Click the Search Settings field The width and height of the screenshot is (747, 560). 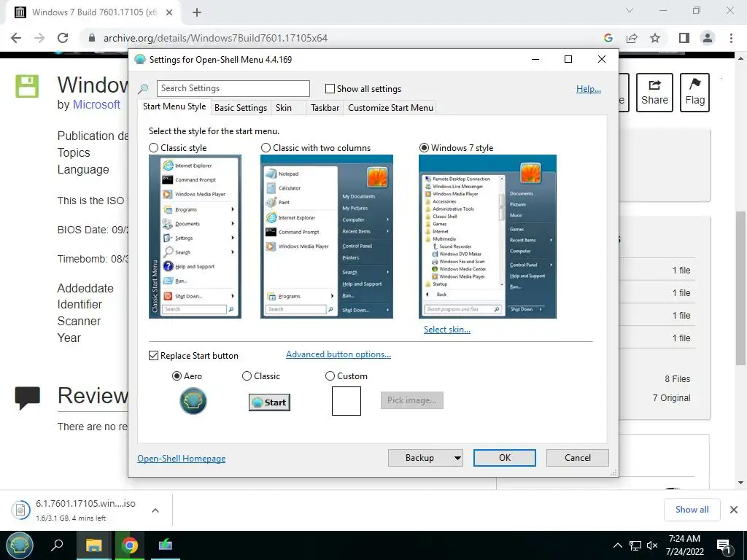tap(233, 88)
